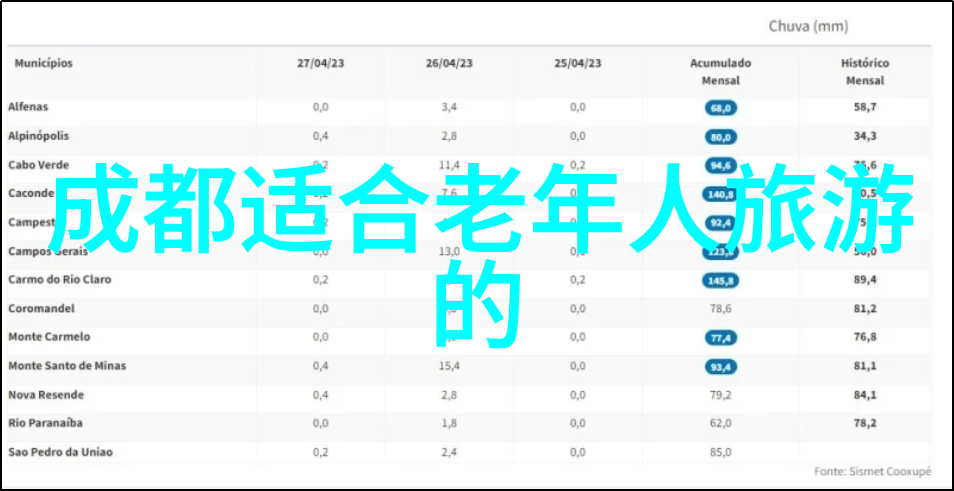The image size is (954, 491).
Task: Select the Carmo do Rio Claro row name
Action: [x=60, y=280]
